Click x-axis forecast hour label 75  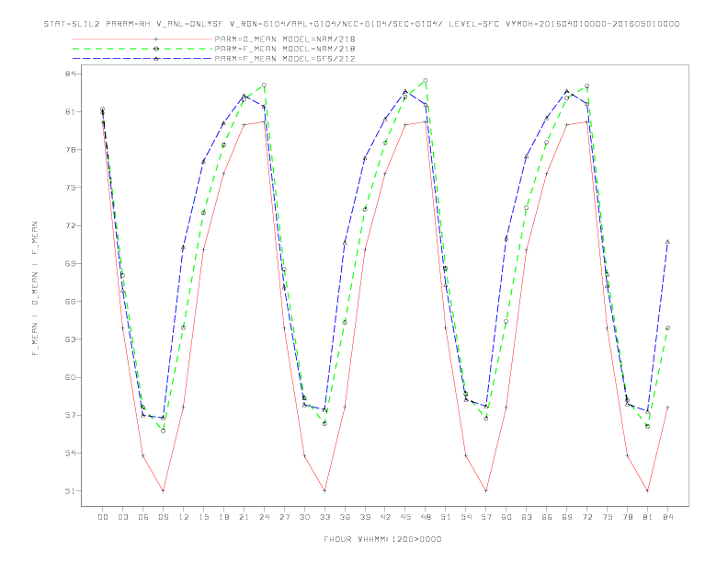(x=608, y=517)
